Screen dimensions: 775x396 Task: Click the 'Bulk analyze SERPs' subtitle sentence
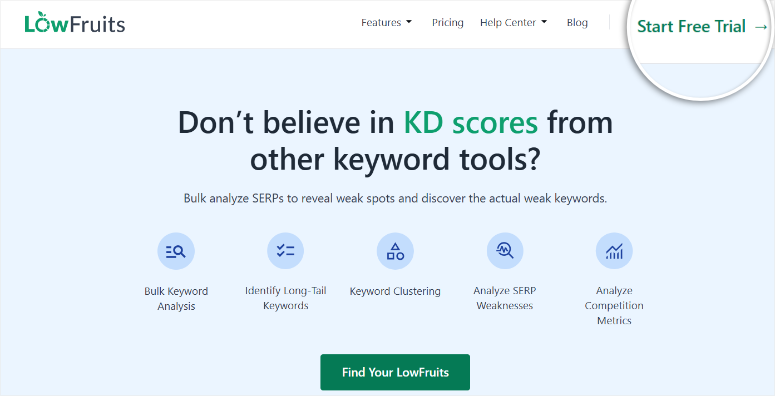tap(395, 199)
